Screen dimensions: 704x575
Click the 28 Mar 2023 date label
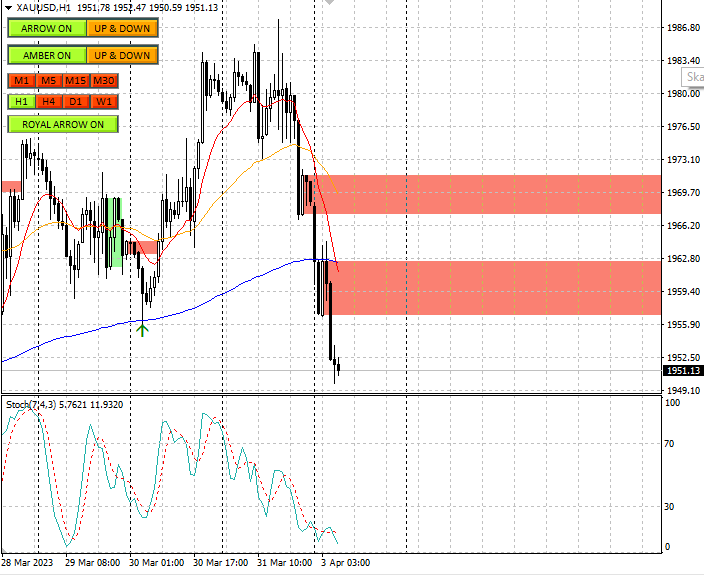tap(27, 563)
